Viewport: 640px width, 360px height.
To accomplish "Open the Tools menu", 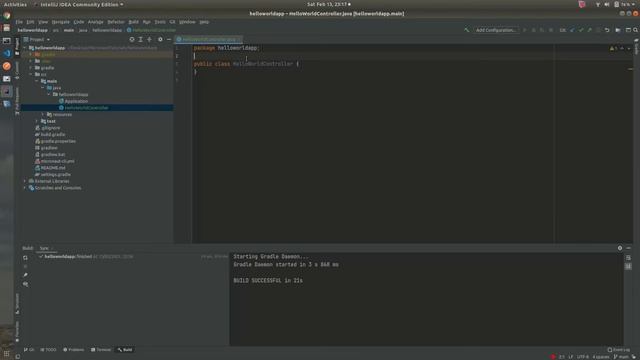I will (160, 22).
